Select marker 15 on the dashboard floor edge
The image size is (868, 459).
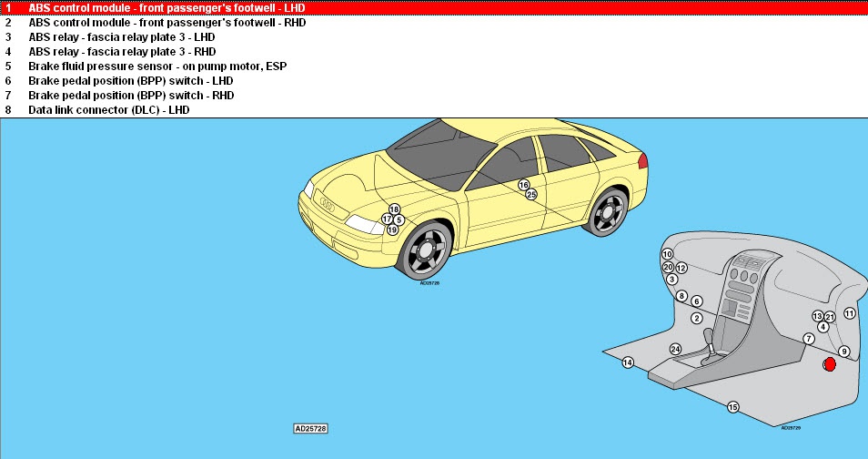click(x=732, y=407)
